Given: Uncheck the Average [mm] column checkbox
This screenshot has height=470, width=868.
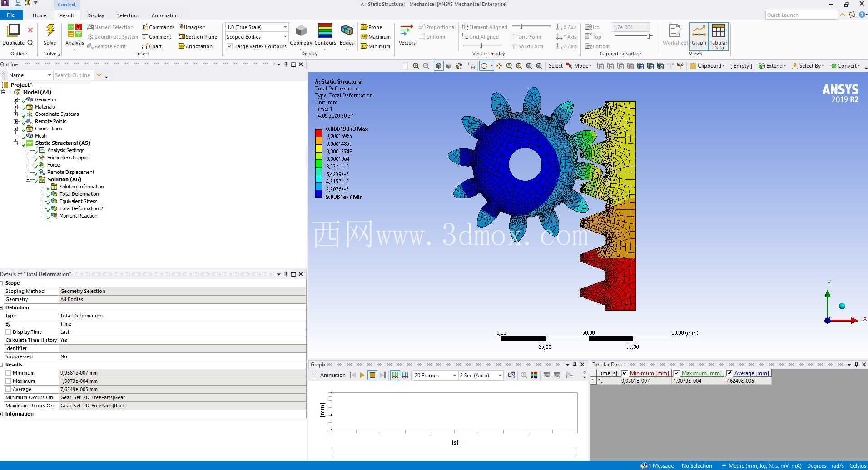Looking at the screenshot, I should tap(729, 373).
